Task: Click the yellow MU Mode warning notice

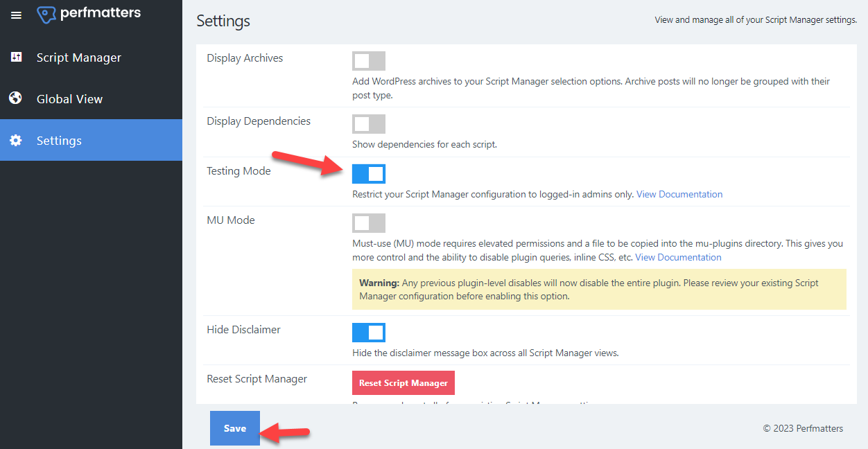Action: point(599,290)
